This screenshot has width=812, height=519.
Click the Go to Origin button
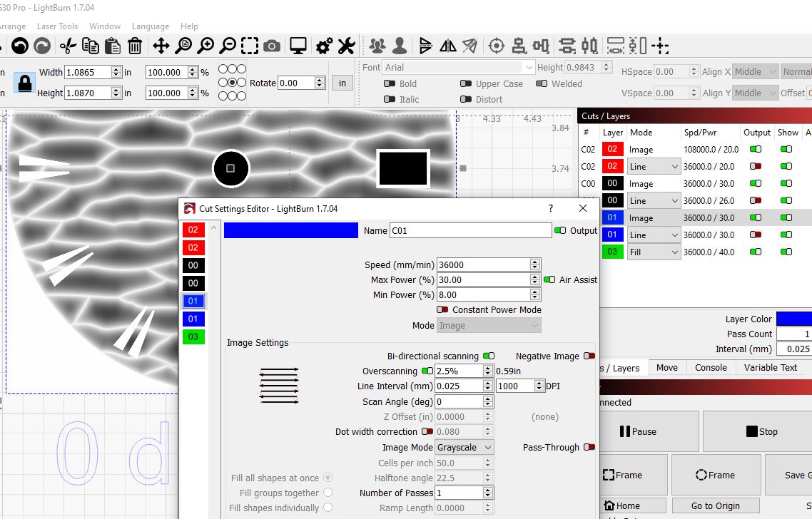[715, 505]
